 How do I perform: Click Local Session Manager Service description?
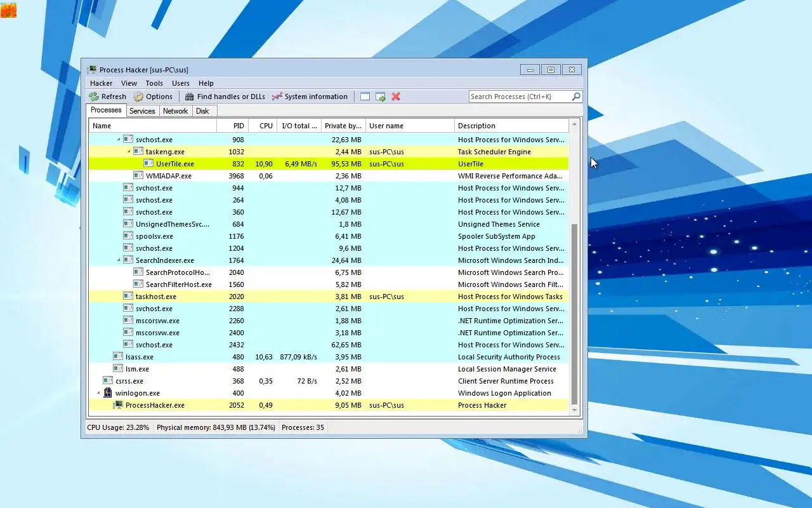click(507, 369)
